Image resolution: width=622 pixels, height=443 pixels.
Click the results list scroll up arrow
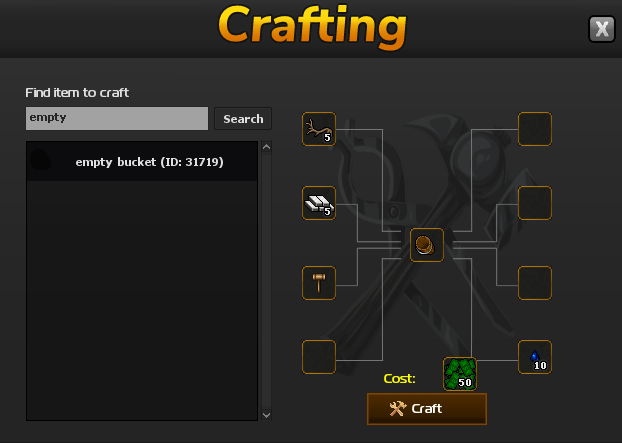[x=267, y=147]
